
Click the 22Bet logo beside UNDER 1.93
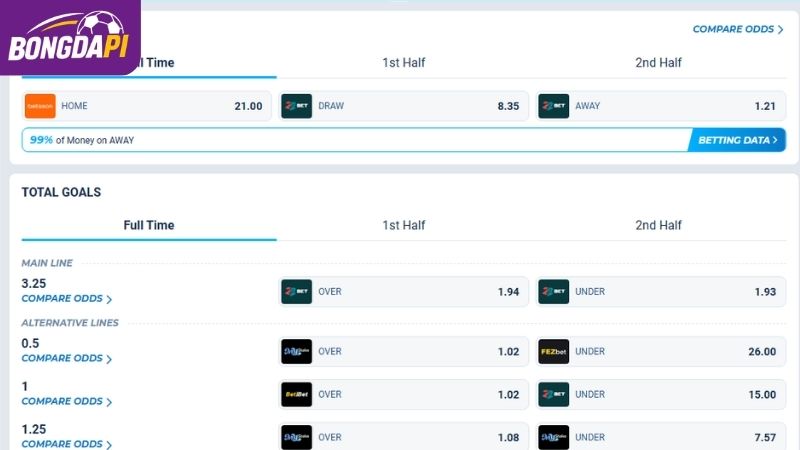point(554,292)
